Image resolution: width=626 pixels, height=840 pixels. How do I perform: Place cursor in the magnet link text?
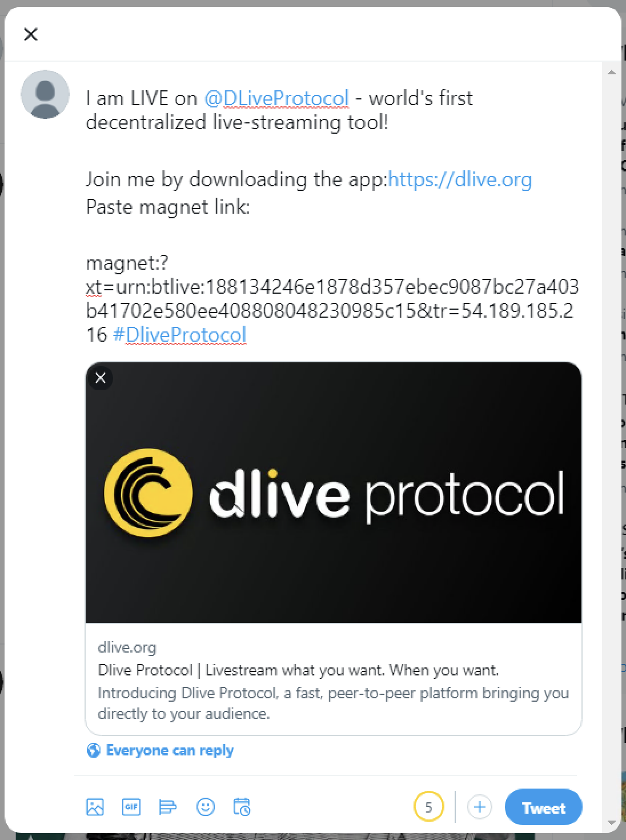pos(332,299)
